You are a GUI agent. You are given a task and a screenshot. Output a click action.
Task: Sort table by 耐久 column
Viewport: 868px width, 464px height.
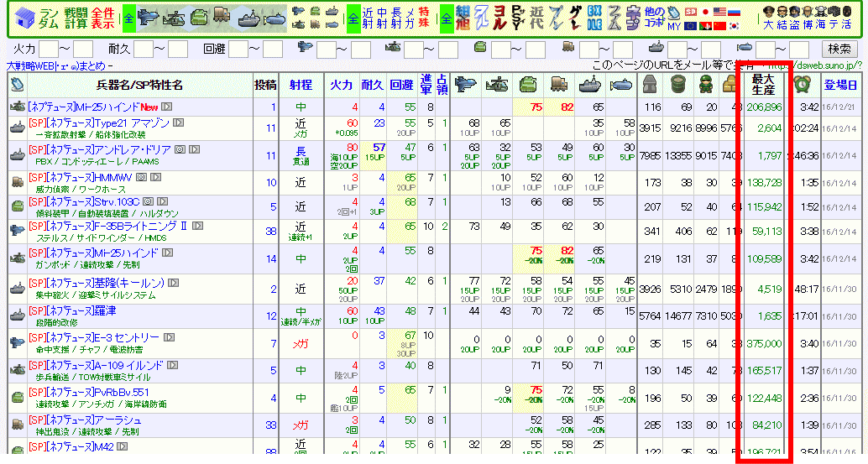point(373,85)
